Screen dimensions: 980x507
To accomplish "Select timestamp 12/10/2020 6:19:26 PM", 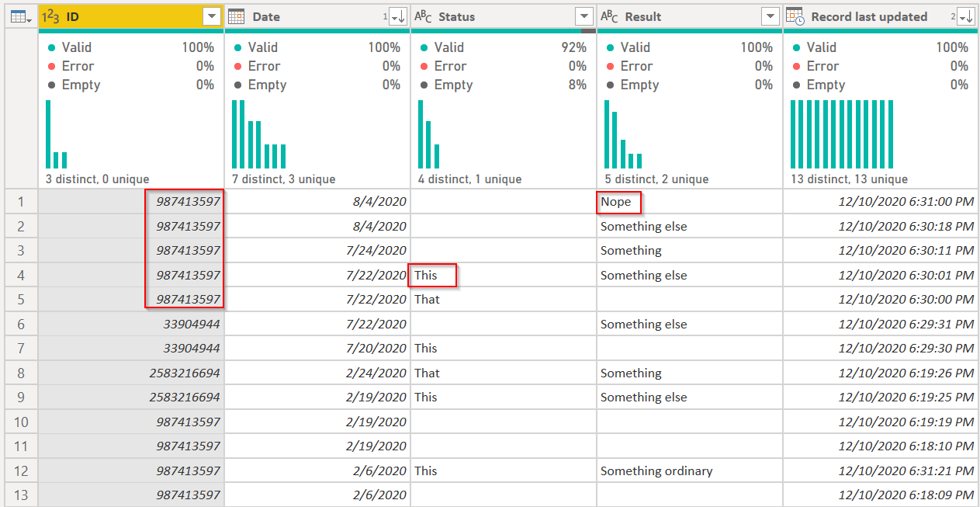I will pos(881,373).
